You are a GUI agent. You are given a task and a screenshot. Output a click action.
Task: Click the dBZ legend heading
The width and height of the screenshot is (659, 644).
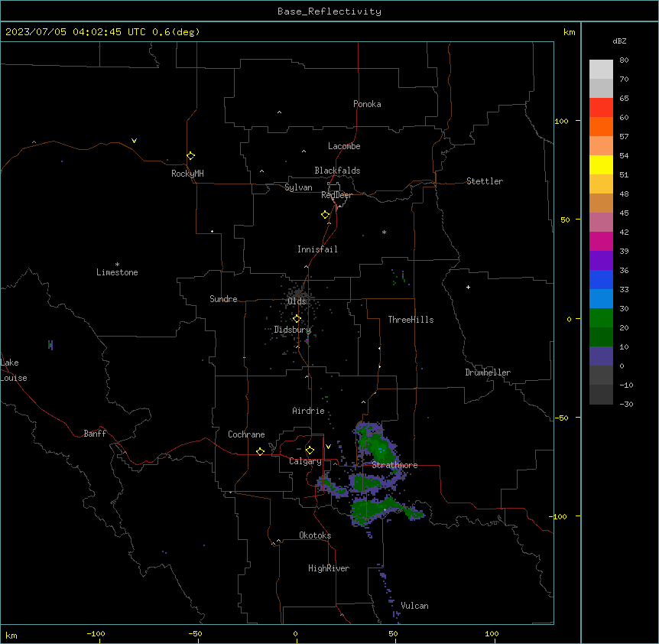[619, 41]
